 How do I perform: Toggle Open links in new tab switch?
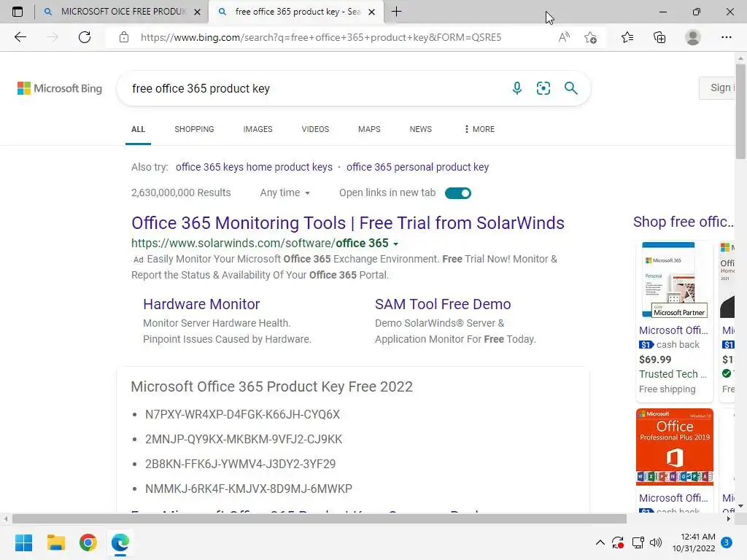point(458,192)
